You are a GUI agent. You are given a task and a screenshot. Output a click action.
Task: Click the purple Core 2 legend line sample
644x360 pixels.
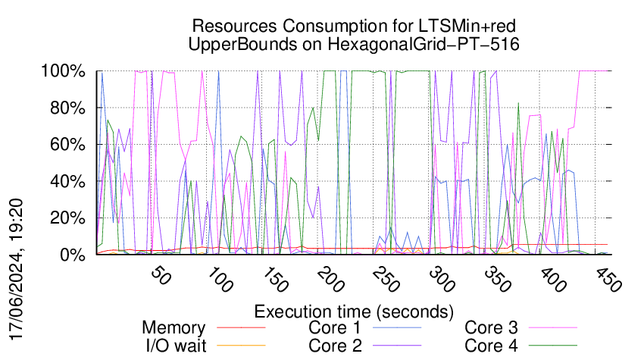click(397, 346)
